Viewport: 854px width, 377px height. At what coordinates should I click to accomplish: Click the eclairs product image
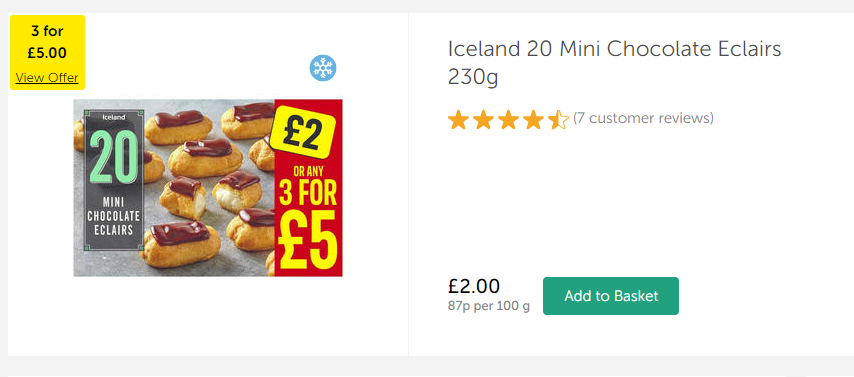[208, 187]
